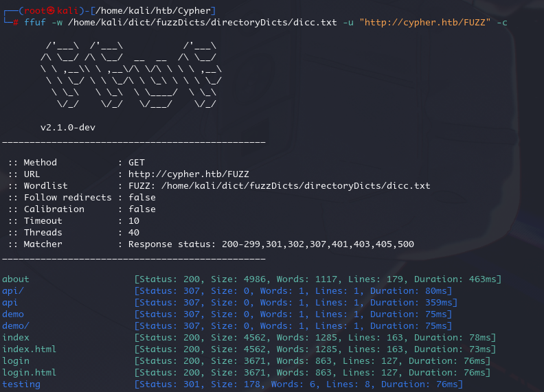
Task: Click the 'api' result without trailing slash
Action: 10,303
